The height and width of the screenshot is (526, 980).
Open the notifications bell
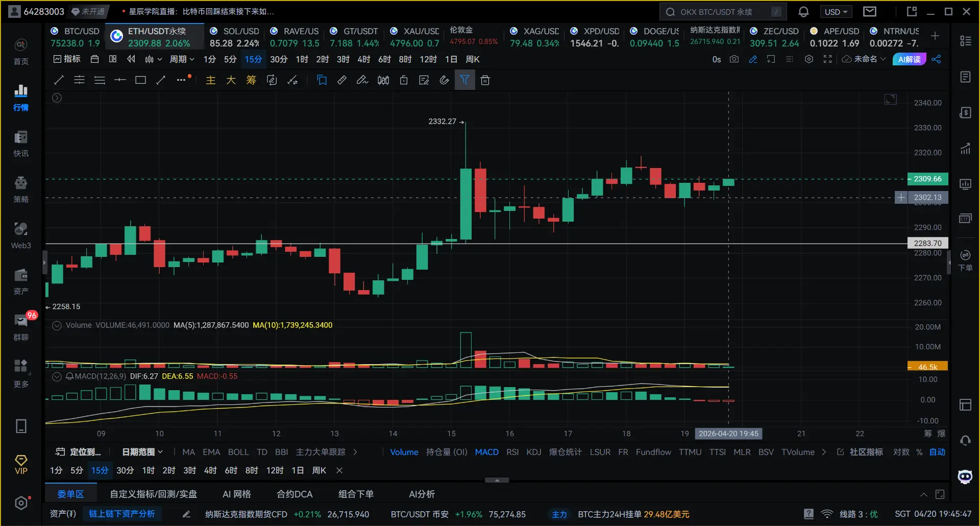coord(803,12)
